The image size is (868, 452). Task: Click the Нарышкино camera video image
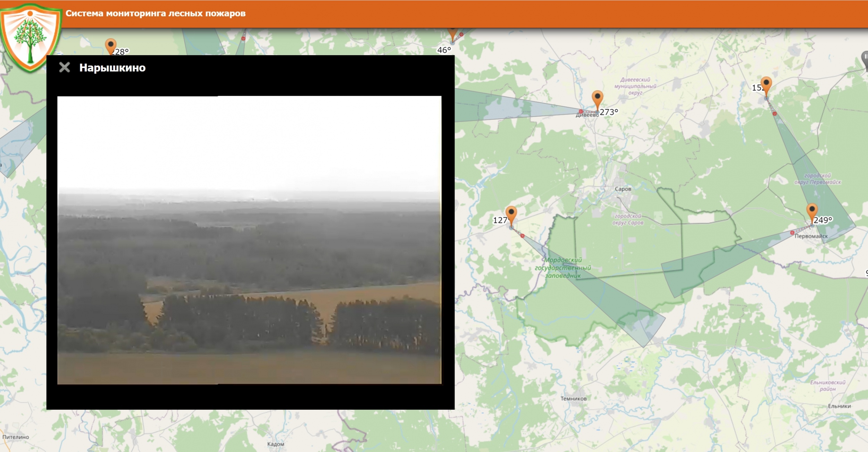[x=249, y=240]
